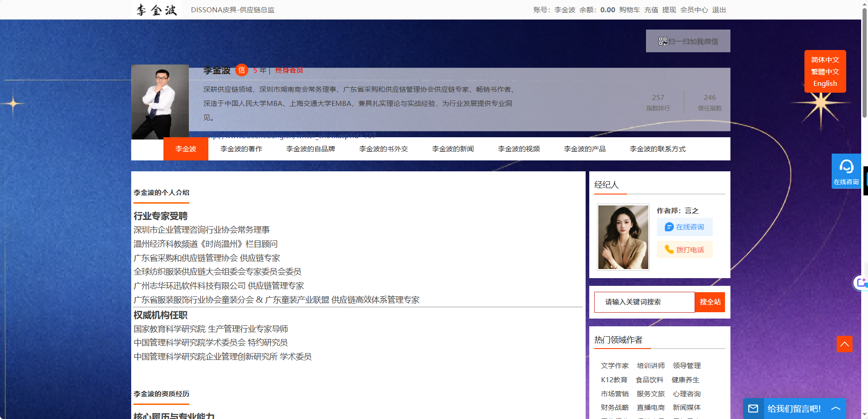Viewport: 868px width, 419px height.
Task: Click the agent portrait thumbnail
Action: 623,237
